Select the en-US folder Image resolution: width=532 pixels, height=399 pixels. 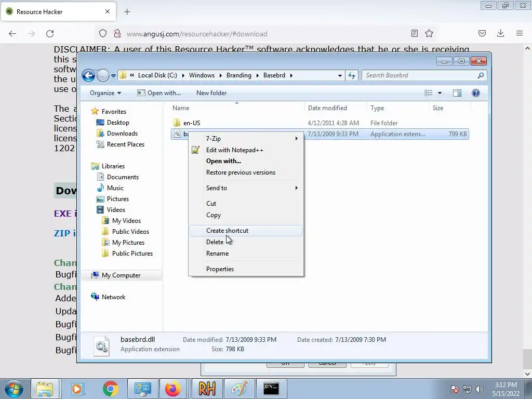click(192, 123)
